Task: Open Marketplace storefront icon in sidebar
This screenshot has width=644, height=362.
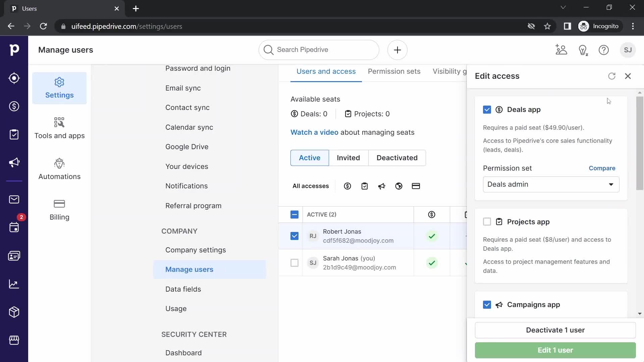Action: click(14, 340)
